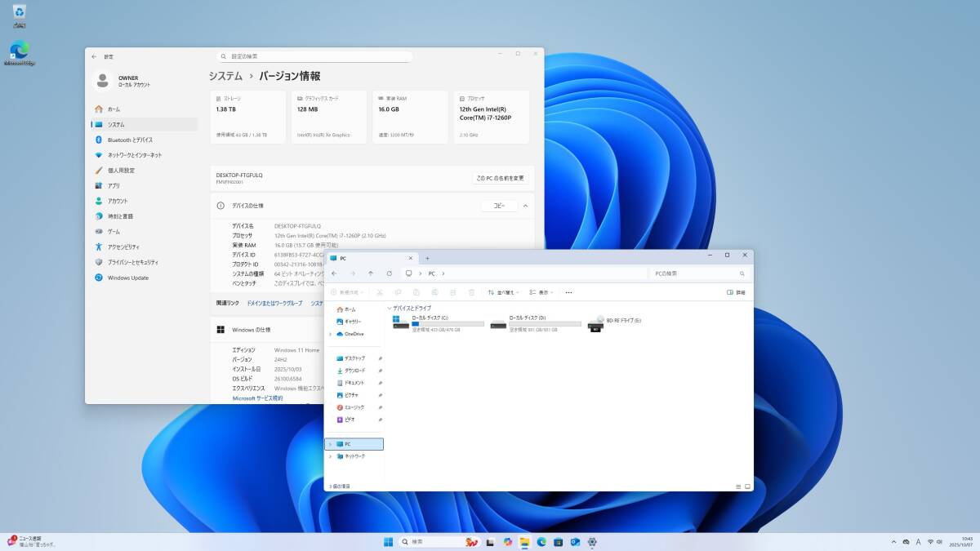
Task: Collapse the デバイスとドライブ group
Action: [x=390, y=309]
